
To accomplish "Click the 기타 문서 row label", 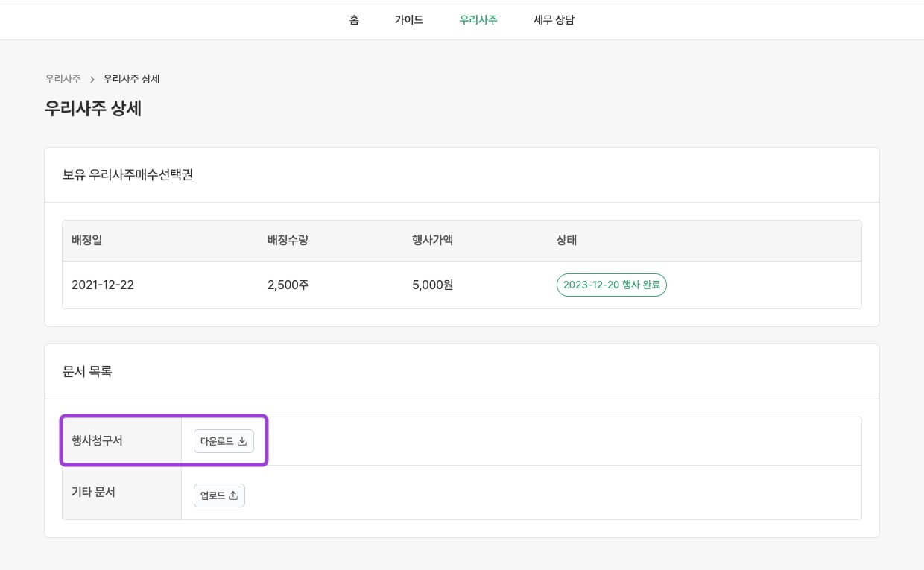I will (x=93, y=492).
